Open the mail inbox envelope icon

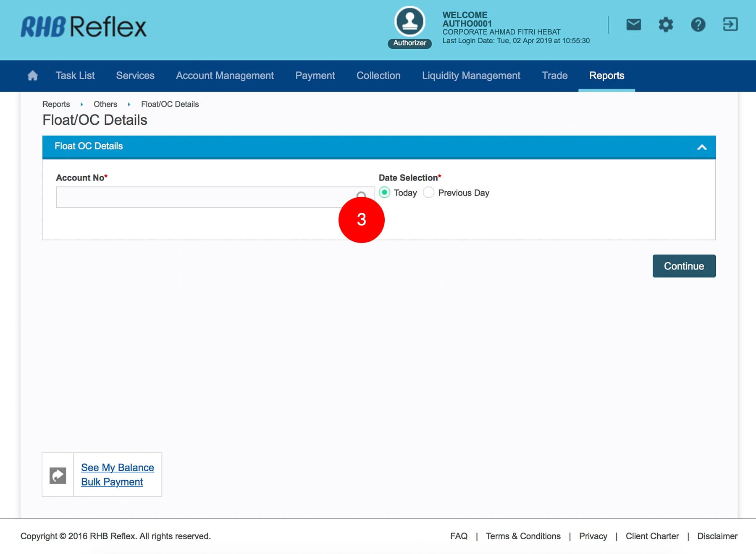pyautogui.click(x=633, y=24)
